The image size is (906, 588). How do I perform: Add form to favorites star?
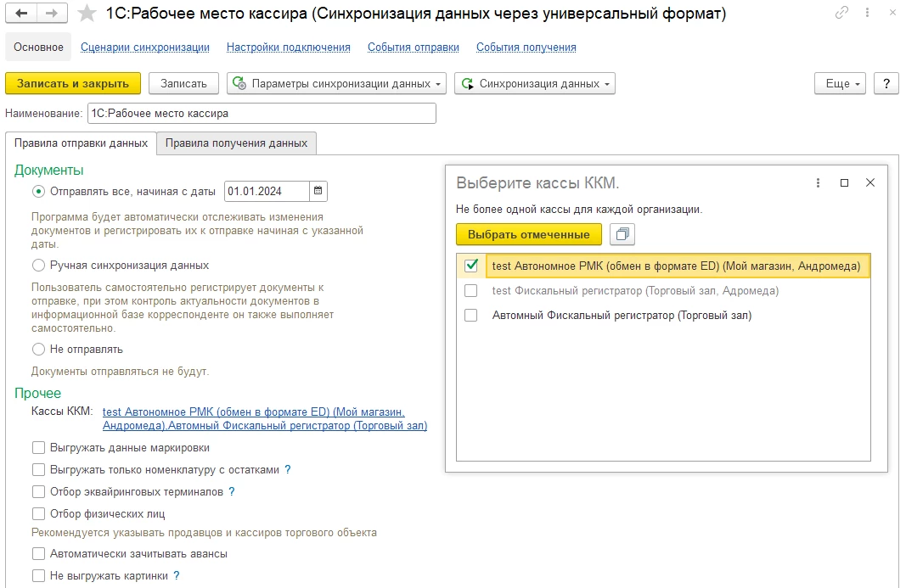tap(87, 14)
